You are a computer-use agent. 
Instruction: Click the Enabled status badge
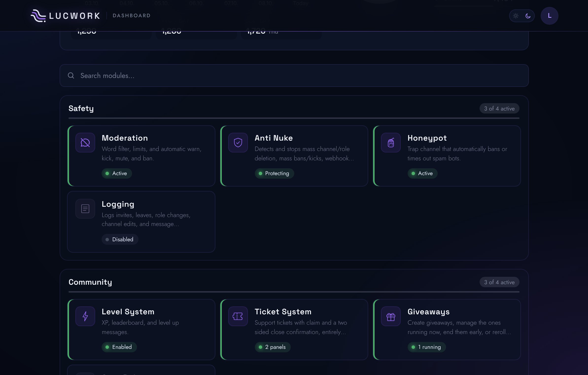(x=119, y=347)
